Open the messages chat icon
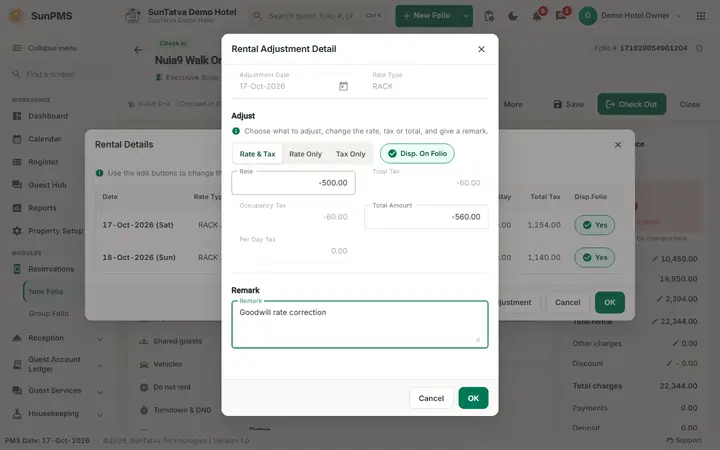The height and width of the screenshot is (450, 720). pos(561,16)
